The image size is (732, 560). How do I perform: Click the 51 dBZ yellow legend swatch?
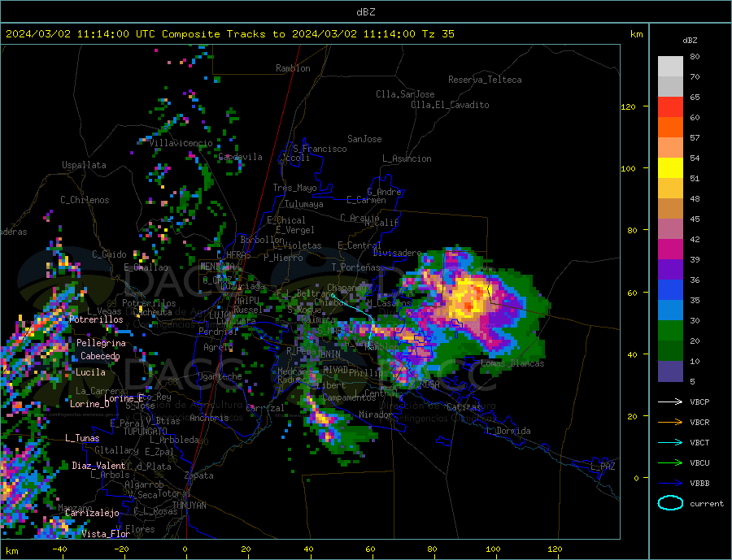pyautogui.click(x=670, y=168)
